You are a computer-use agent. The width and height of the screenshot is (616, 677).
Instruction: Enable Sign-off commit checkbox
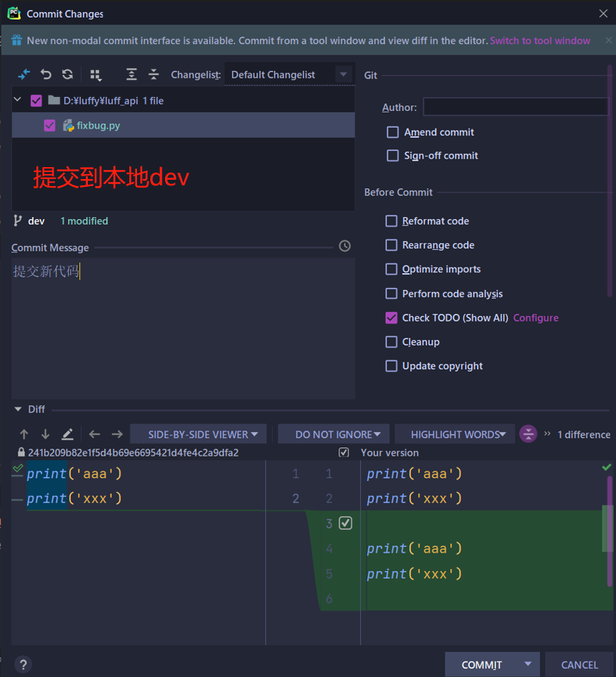click(x=393, y=155)
